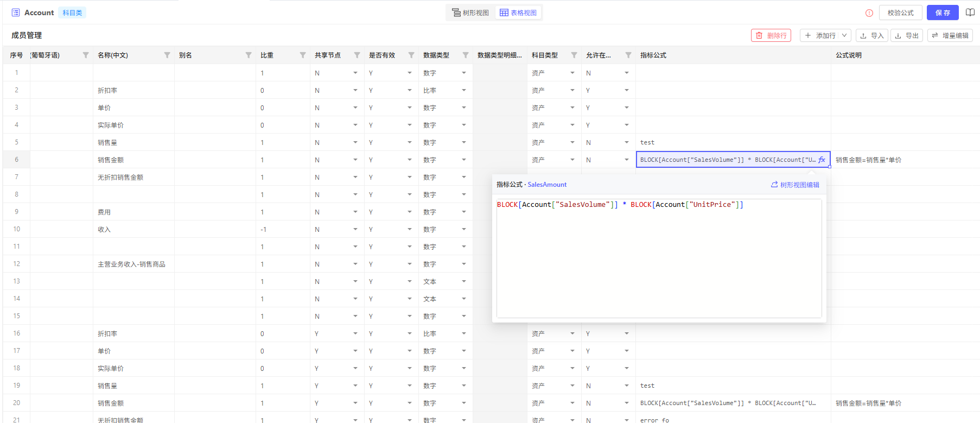Select the 收入 name cell in row 10
Viewport: 980px width, 423px height.
[133, 229]
